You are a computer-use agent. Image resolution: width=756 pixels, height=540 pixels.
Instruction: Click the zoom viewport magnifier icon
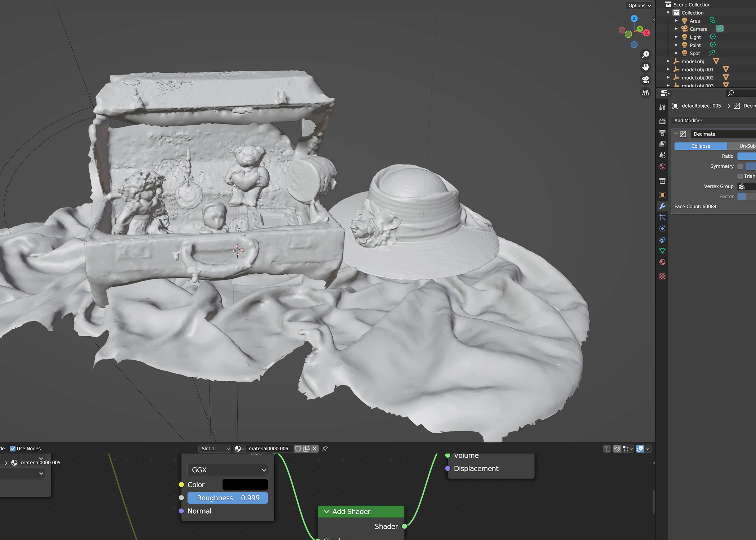click(645, 54)
